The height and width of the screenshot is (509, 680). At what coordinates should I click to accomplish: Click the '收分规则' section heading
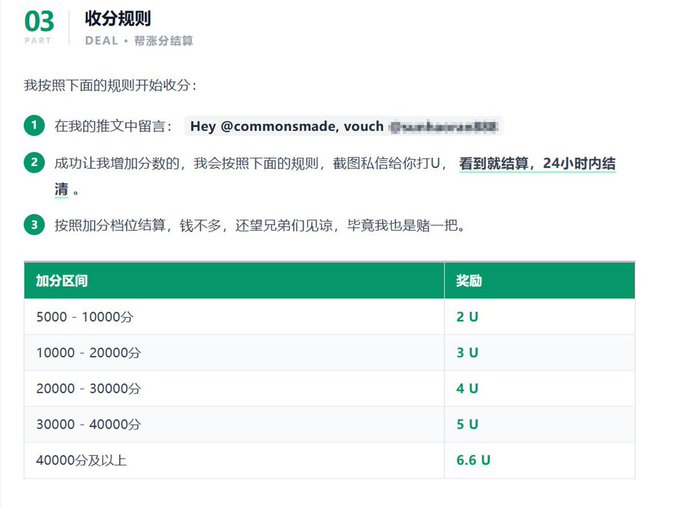(x=118, y=19)
